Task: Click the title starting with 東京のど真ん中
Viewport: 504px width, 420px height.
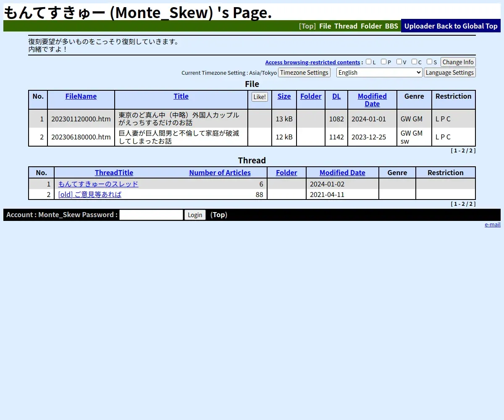Action: point(179,119)
